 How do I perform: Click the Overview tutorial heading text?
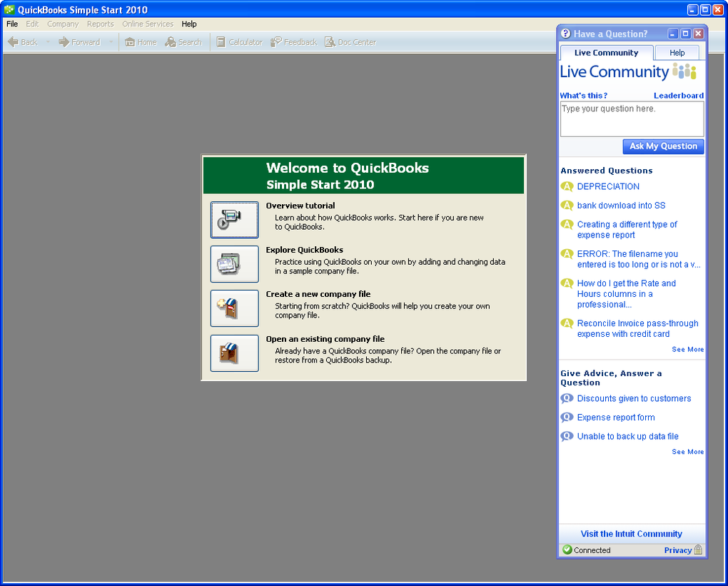coord(300,206)
